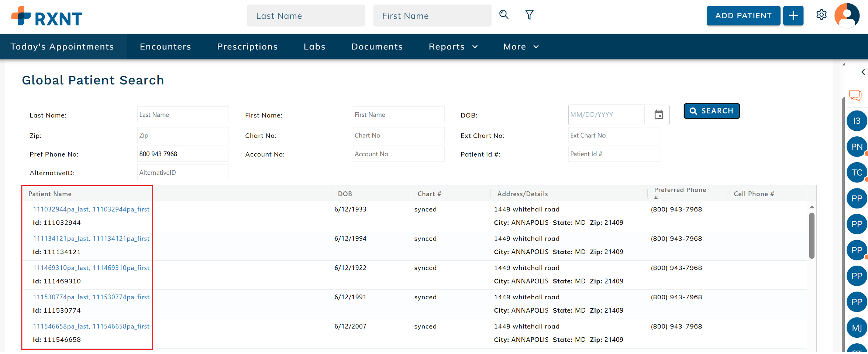This screenshot has height=354, width=868.
Task: Open the chat messages icon in sidebar
Action: [855, 95]
